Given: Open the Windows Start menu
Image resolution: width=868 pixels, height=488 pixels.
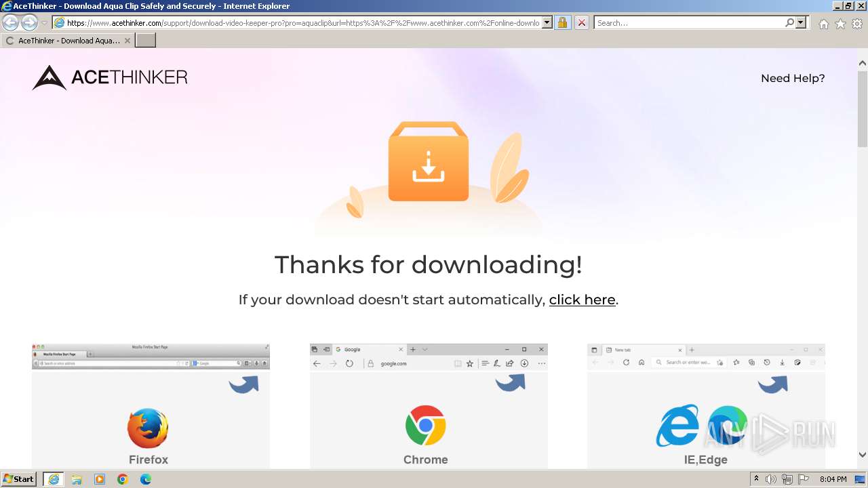Looking at the screenshot, I should pos(19,479).
